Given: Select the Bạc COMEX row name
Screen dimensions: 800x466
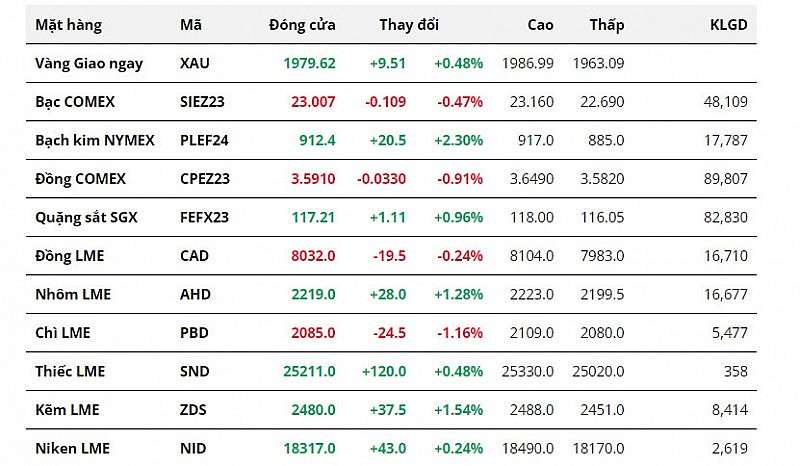Looking at the screenshot, I should [75, 101].
